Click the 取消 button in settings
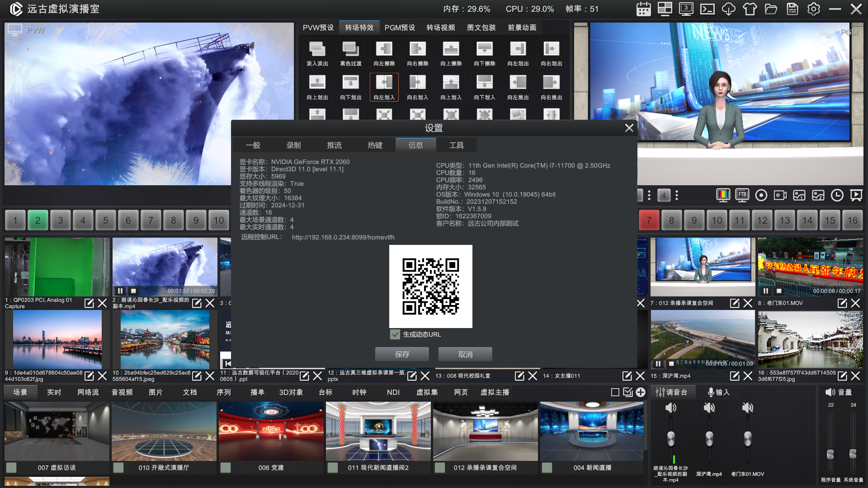The image size is (868, 488). [466, 354]
